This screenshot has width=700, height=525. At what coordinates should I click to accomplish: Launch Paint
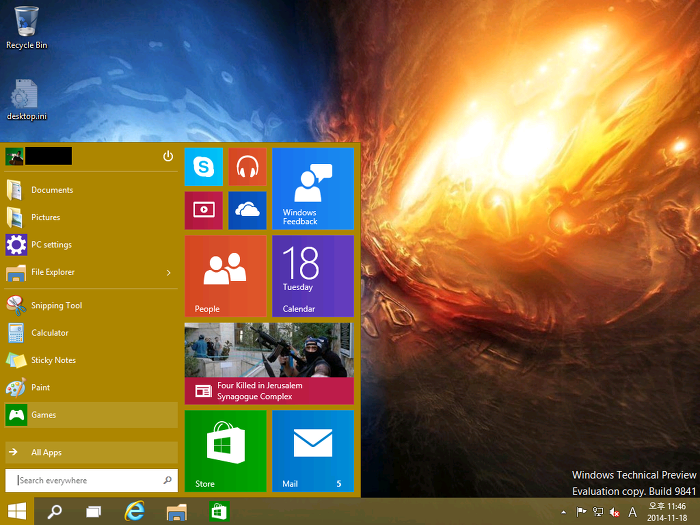tap(91, 388)
